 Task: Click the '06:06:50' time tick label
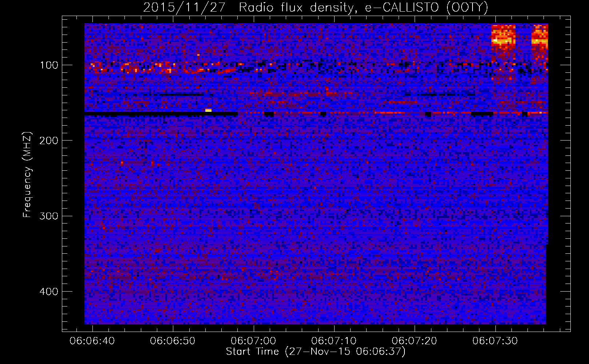(x=173, y=341)
